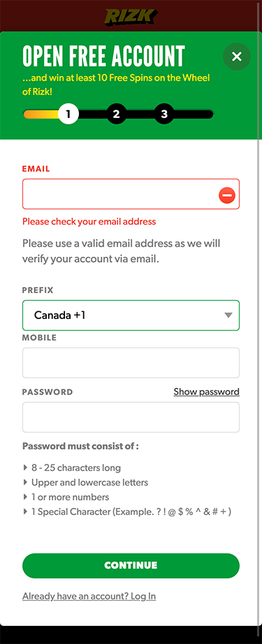Focus the Password input field

[x=131, y=417]
